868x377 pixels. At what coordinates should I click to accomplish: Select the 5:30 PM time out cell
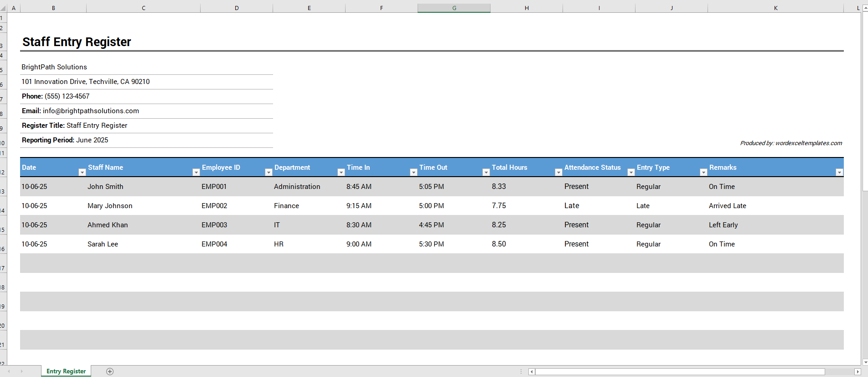point(454,244)
